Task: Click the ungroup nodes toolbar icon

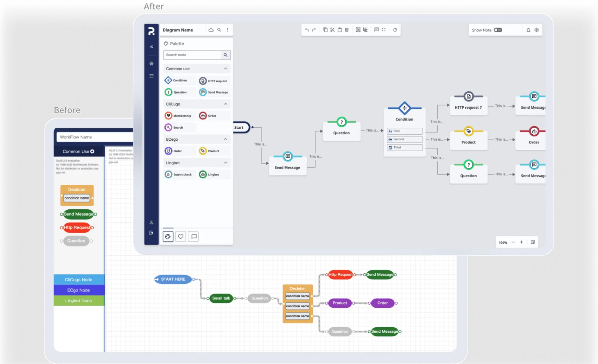Action: tap(365, 30)
